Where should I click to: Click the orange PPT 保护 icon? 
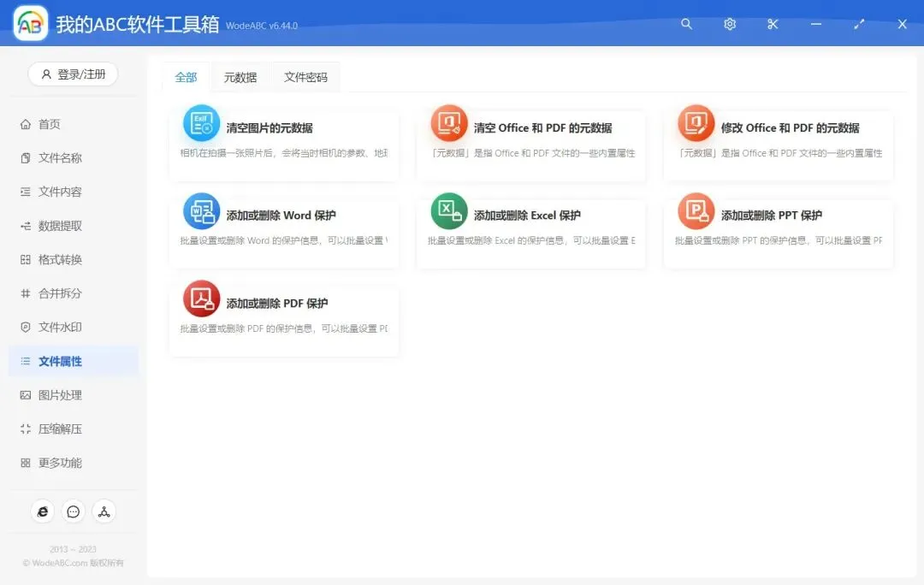click(696, 211)
